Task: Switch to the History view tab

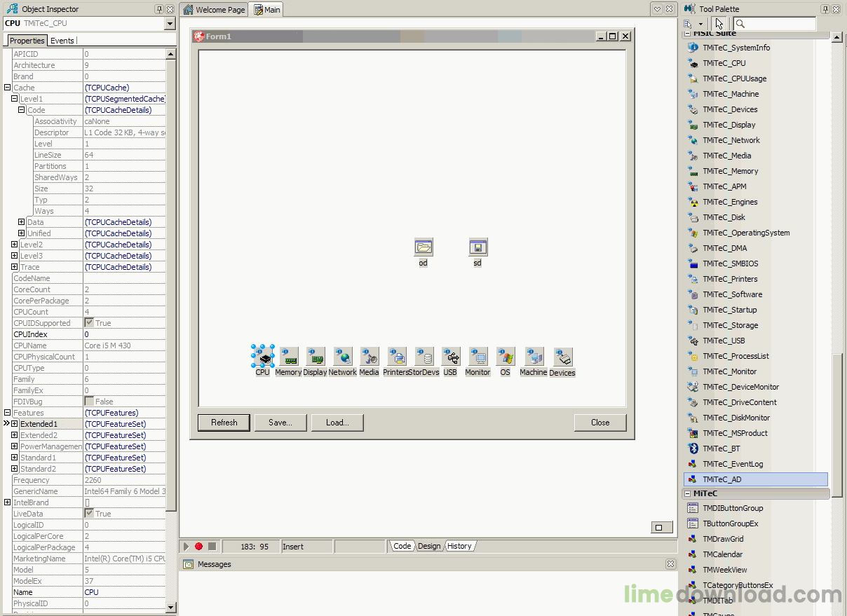Action: tap(460, 546)
